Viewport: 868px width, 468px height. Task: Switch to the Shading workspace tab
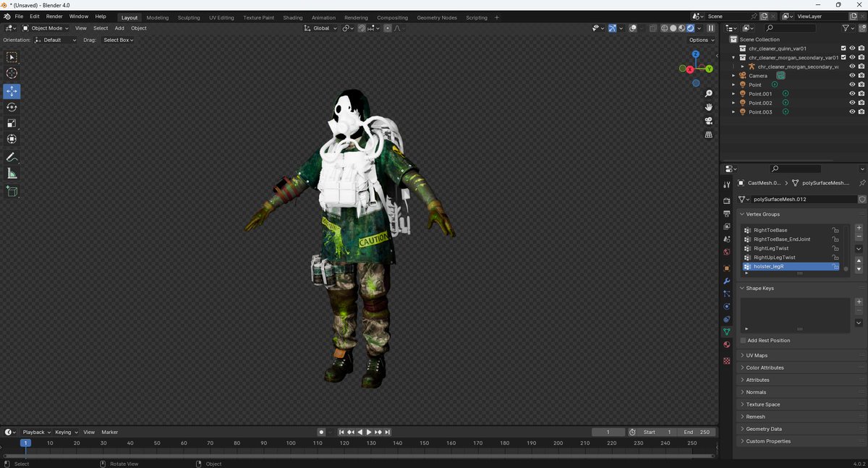pos(293,17)
